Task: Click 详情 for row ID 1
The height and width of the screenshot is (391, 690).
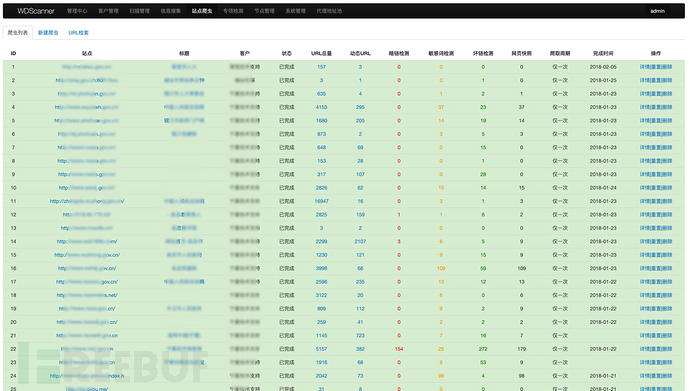Action: (x=644, y=67)
